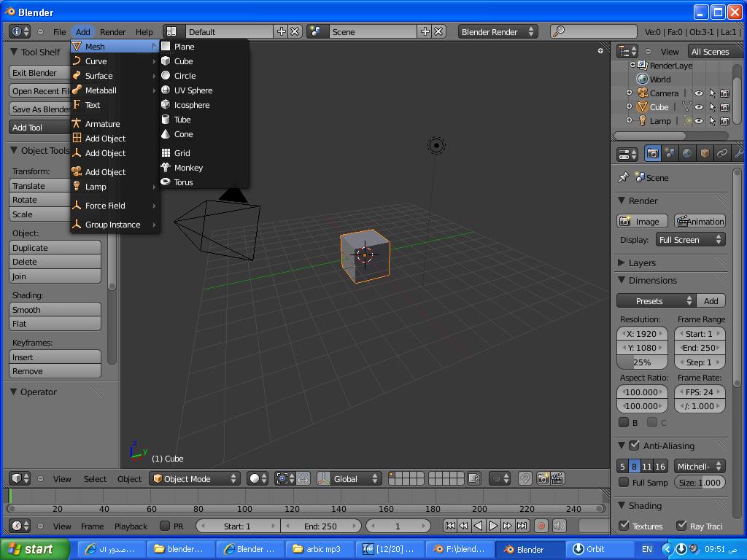Viewport: 747px width, 560px height.
Task: Click the OpenGL render animation clapper icon
Action: (x=557, y=478)
